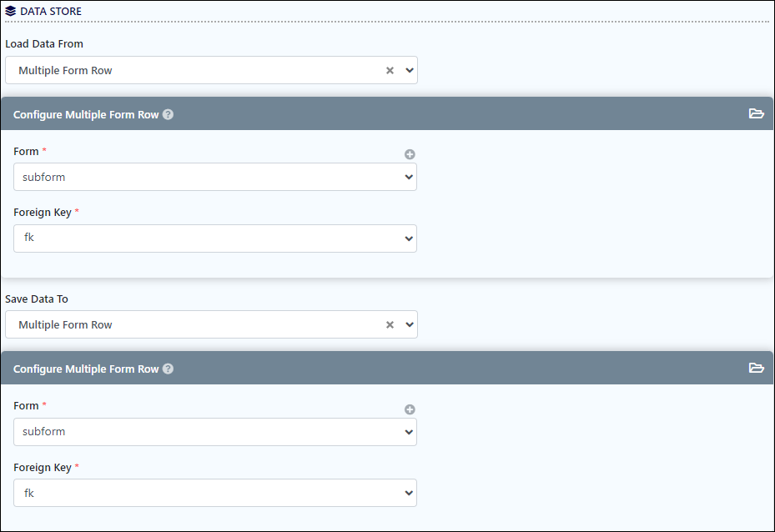Screen dimensions: 775x532
Task: Click folder icon in the first Configure header
Action: [756, 113]
